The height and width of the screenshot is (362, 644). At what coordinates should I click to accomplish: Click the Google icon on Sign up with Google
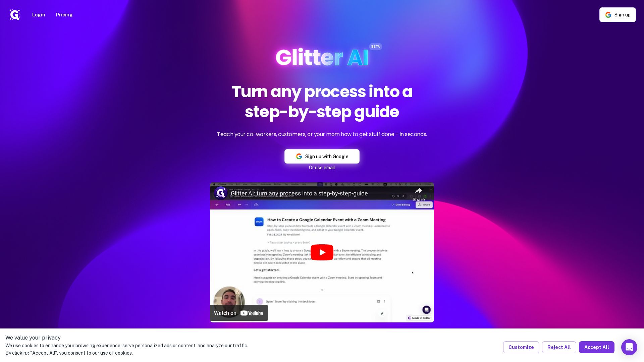(299, 157)
